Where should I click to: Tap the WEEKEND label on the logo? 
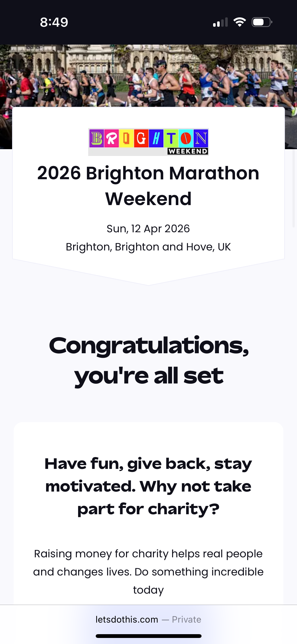[188, 151]
